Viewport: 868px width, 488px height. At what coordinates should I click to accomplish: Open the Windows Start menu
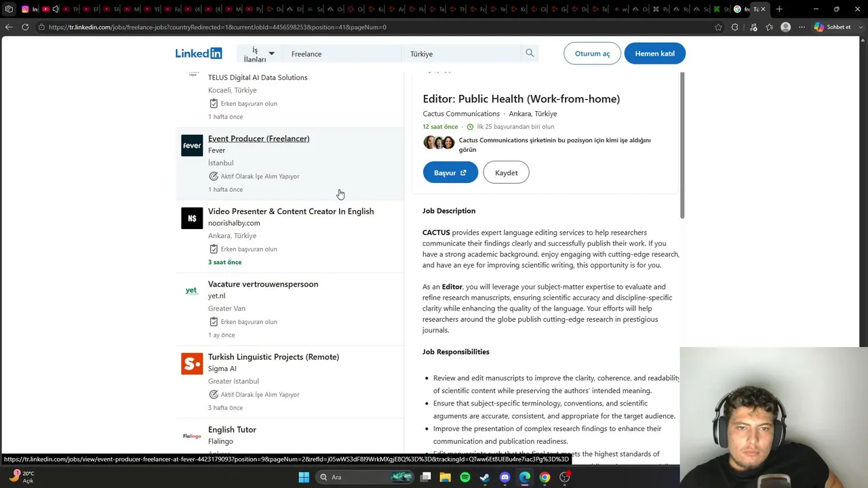click(304, 477)
